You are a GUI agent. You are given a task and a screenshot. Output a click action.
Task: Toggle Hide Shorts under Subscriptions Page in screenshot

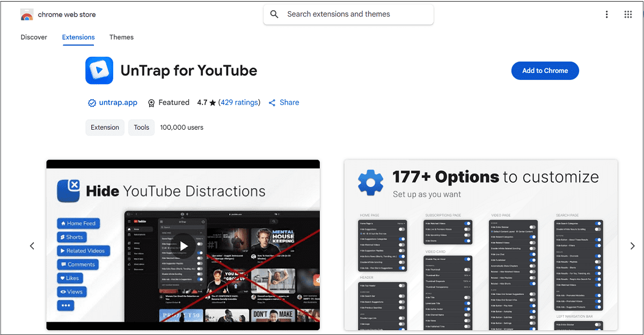467,241
